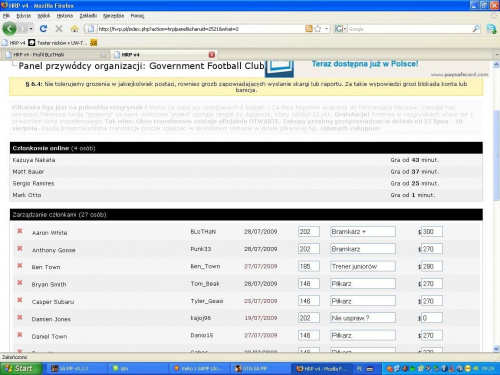Screen dimensions: 500x375
Task: Open the Windows Start menu
Action: [x=21, y=368]
